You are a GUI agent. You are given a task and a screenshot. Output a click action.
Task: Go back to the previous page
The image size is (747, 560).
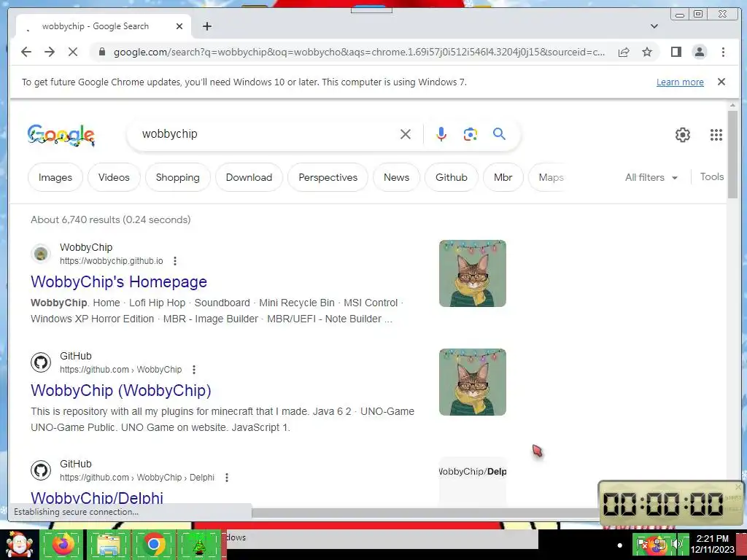tap(26, 52)
